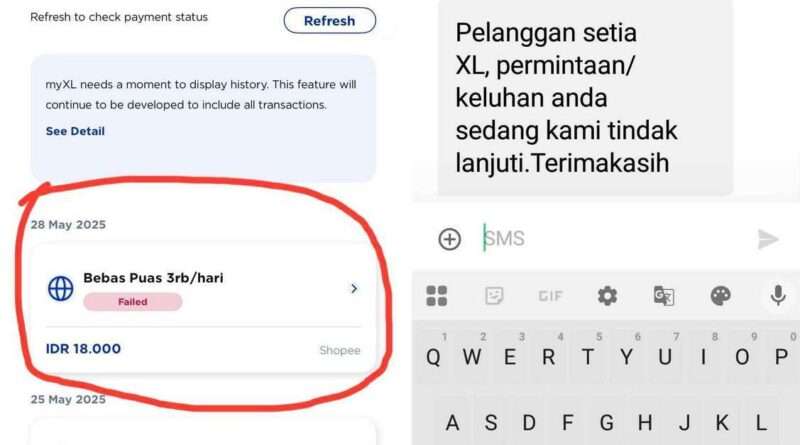
Task: Tap the Failed status badge
Action: tap(133, 302)
